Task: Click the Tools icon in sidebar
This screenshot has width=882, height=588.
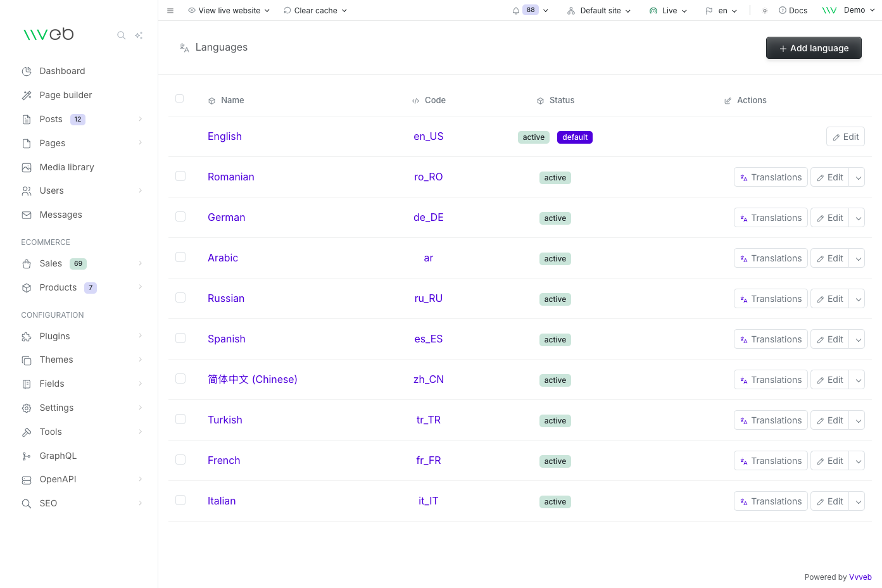Action: 27,432
